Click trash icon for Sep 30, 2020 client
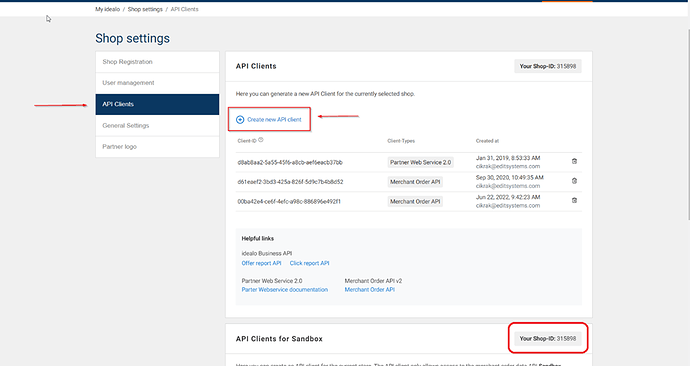 [574, 181]
